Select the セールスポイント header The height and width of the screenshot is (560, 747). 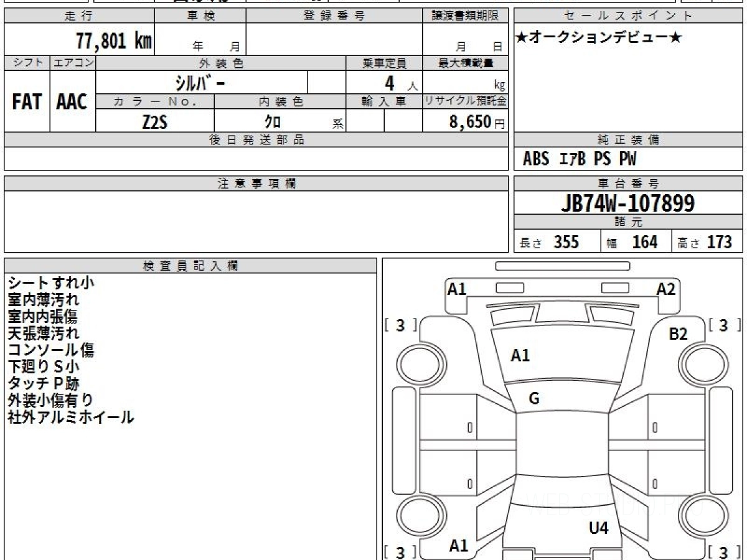tap(629, 16)
